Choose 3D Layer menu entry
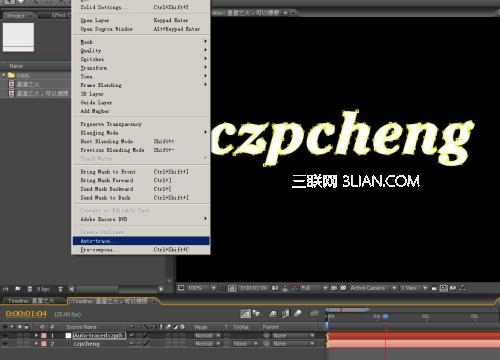 [141, 94]
